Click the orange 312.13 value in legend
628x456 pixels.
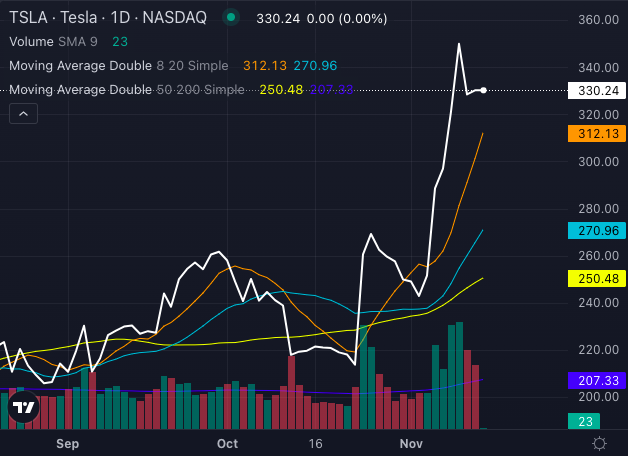coord(265,65)
